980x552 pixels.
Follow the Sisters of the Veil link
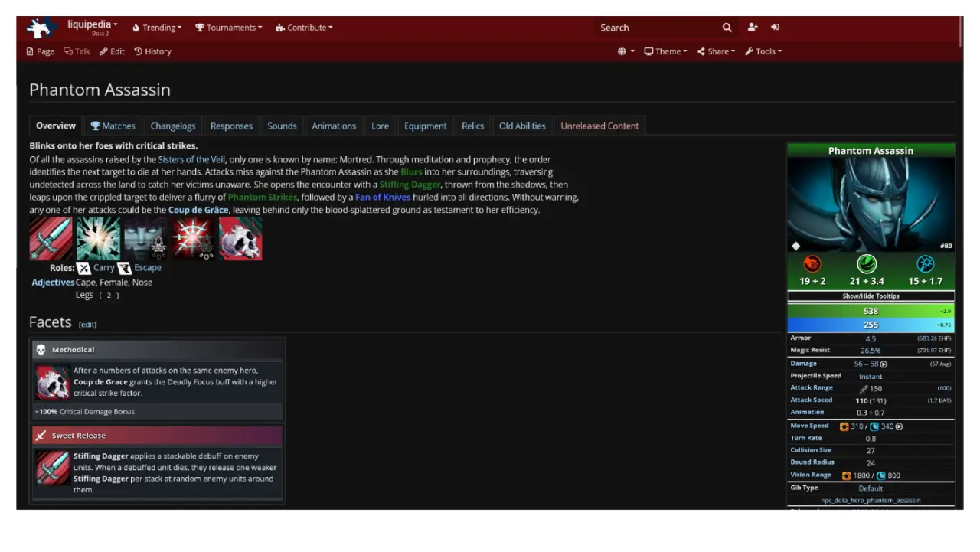pos(191,159)
